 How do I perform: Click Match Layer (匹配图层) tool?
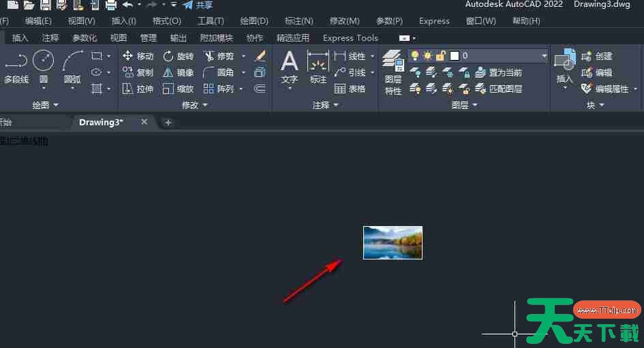pyautogui.click(x=498, y=89)
